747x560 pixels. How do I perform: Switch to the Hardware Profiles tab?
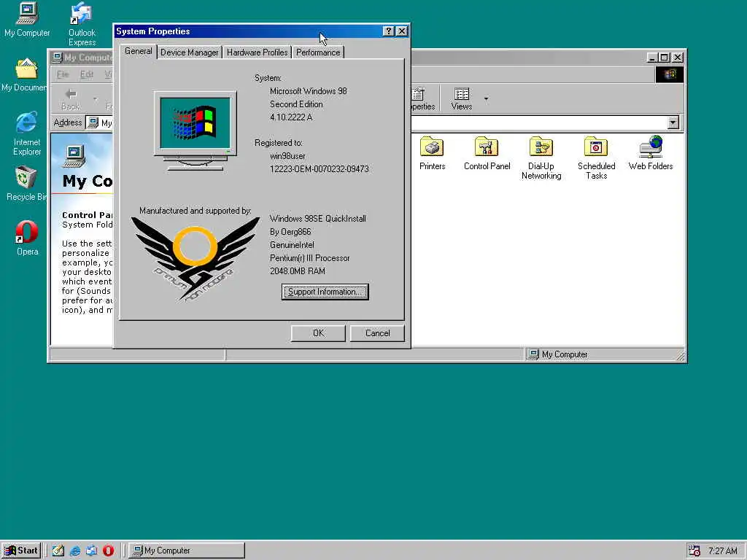(x=257, y=52)
